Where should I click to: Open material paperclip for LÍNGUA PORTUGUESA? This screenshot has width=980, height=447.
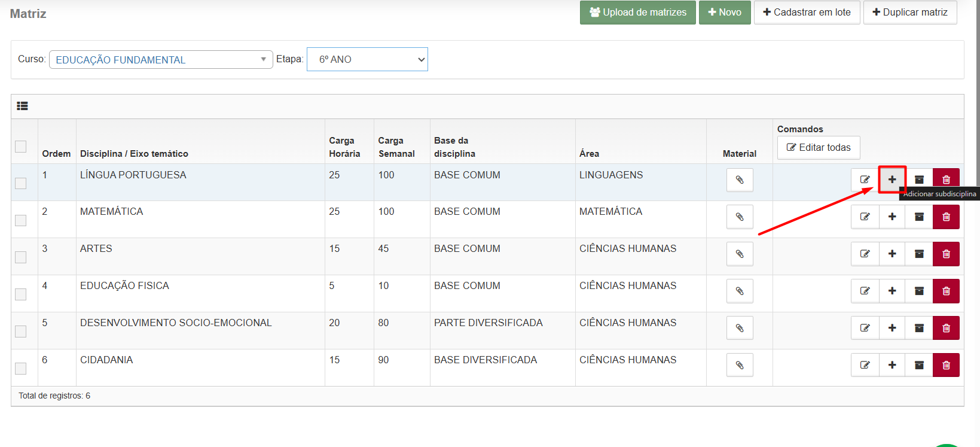[740, 180]
